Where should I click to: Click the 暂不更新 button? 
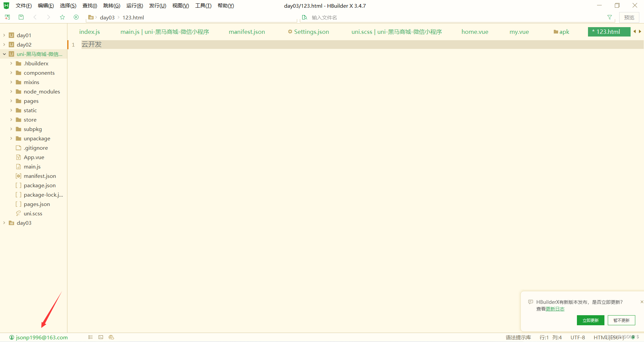pos(621,320)
